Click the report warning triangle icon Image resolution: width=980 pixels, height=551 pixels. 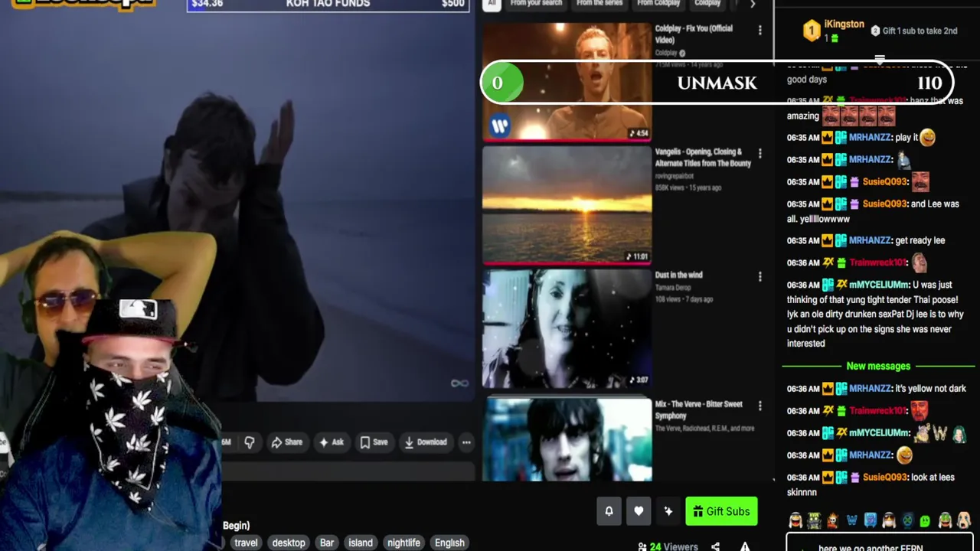[745, 546]
